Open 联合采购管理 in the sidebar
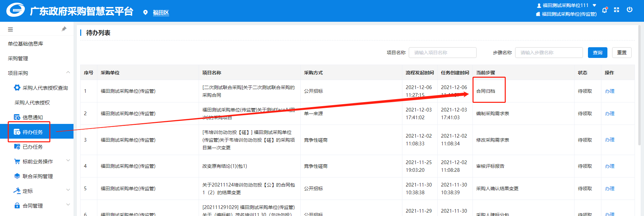Image resolution: width=644 pixels, height=216 pixels. click(x=38, y=176)
